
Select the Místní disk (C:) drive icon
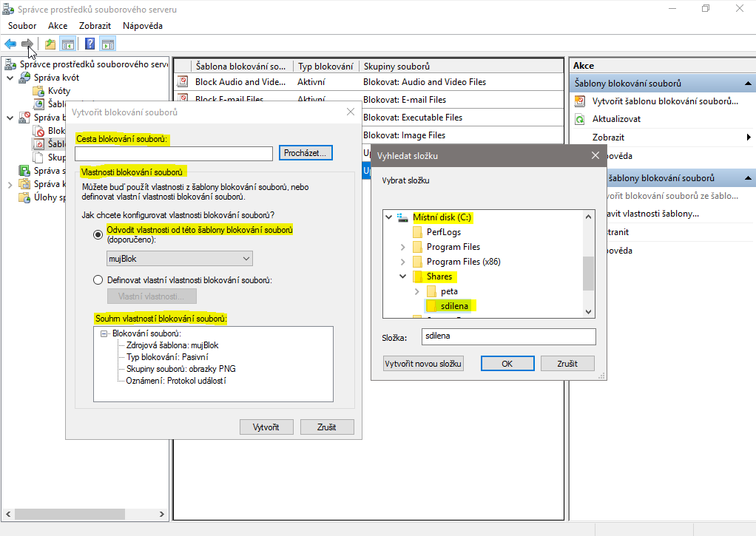click(403, 217)
